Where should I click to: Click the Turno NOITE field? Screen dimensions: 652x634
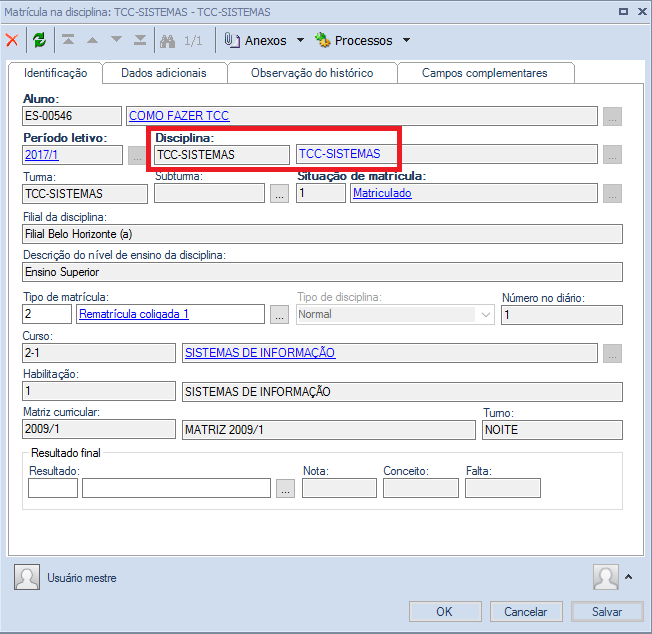(x=552, y=430)
